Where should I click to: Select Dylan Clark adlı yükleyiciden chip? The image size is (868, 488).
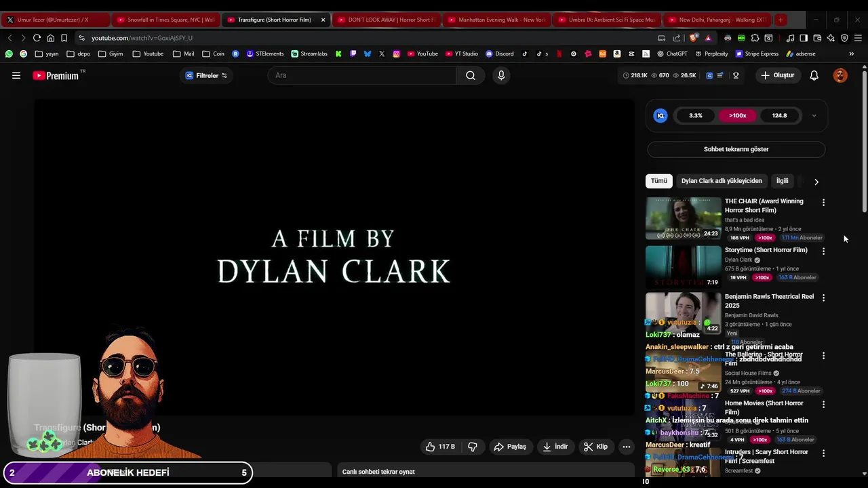coord(722,181)
